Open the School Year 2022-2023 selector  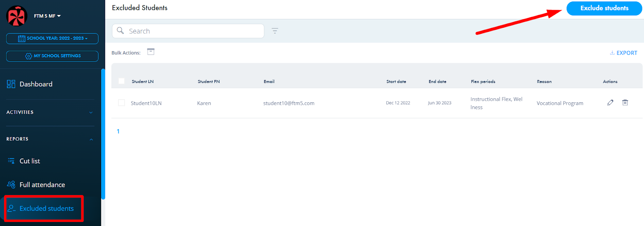pos(52,38)
